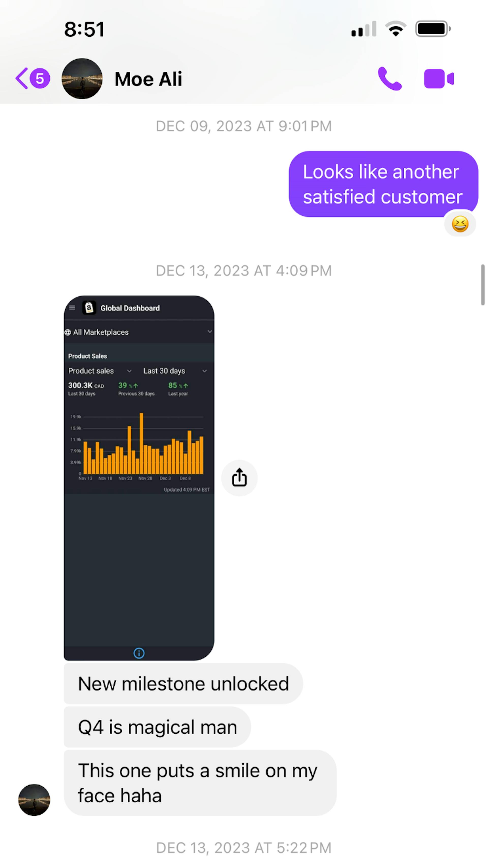Open Moe Ali's contact name in the header

(x=148, y=79)
